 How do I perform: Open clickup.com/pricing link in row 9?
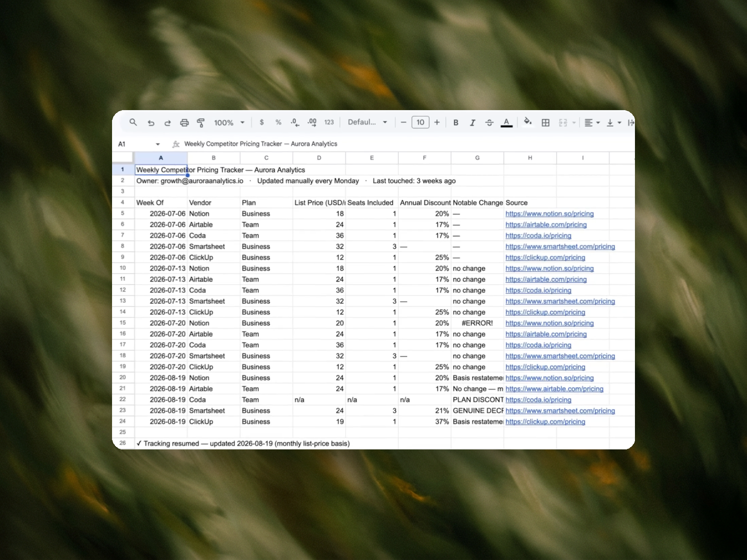click(545, 258)
